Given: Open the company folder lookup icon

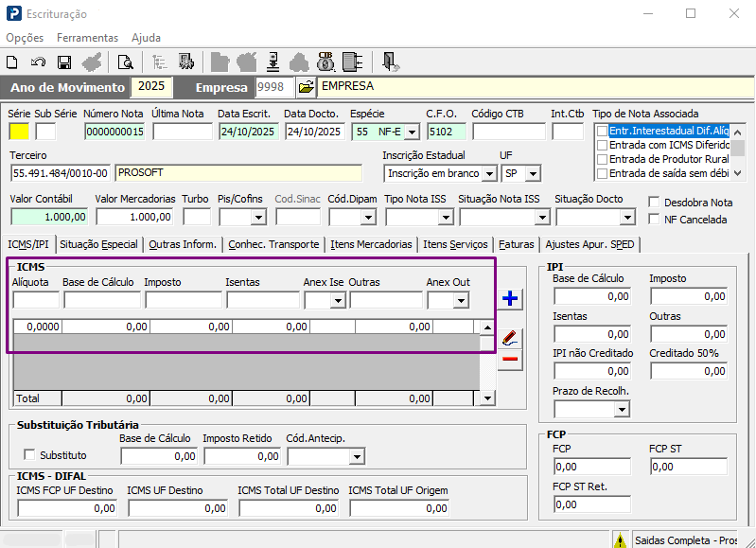Looking at the screenshot, I should (x=306, y=87).
